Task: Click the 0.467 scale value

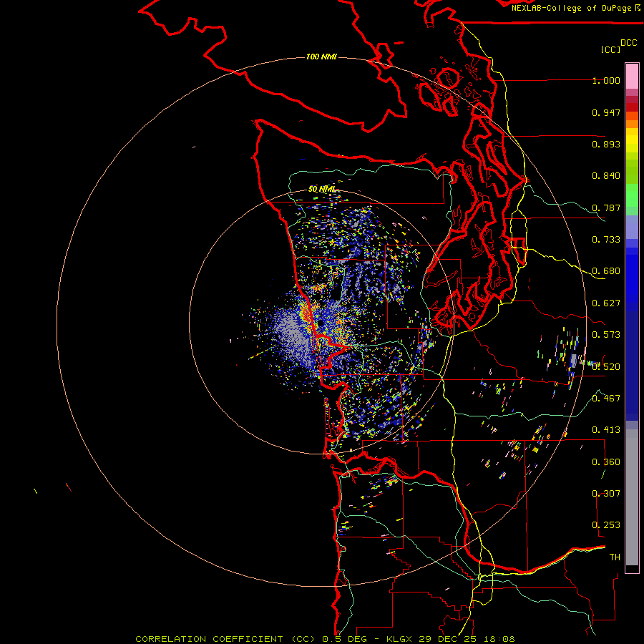Action: 606,399
